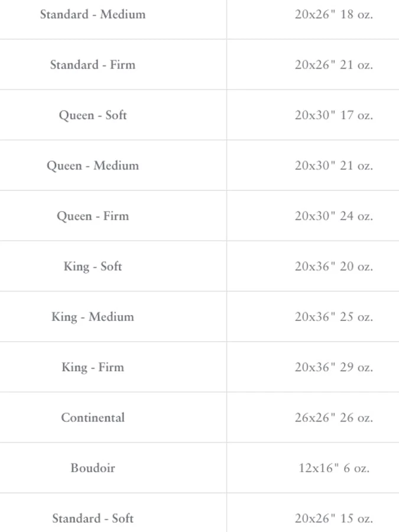The width and height of the screenshot is (399, 532).
Task: Select the 26x26" 26 oz. value
Action: (333, 417)
